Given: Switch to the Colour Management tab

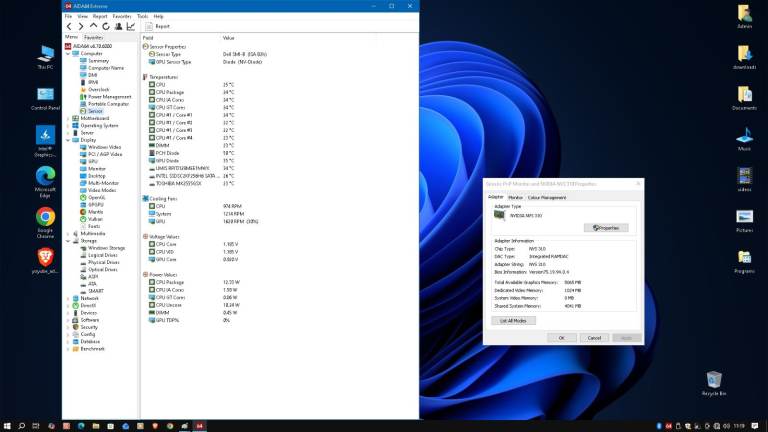Looking at the screenshot, I should coord(547,197).
